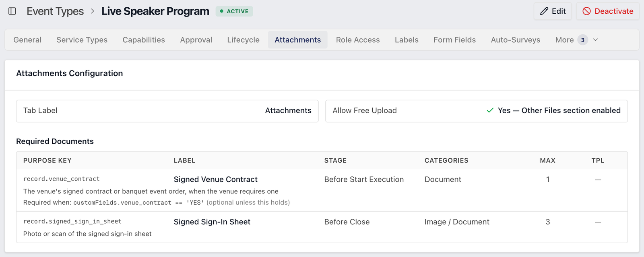The height and width of the screenshot is (257, 644).
Task: Click the CATEGORIES column header
Action: [x=446, y=160]
